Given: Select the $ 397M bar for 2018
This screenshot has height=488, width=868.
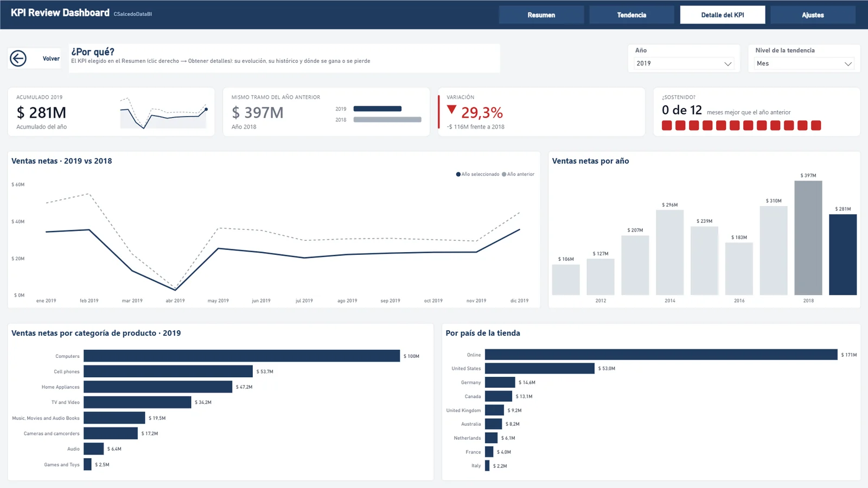Looking at the screenshot, I should [808, 238].
